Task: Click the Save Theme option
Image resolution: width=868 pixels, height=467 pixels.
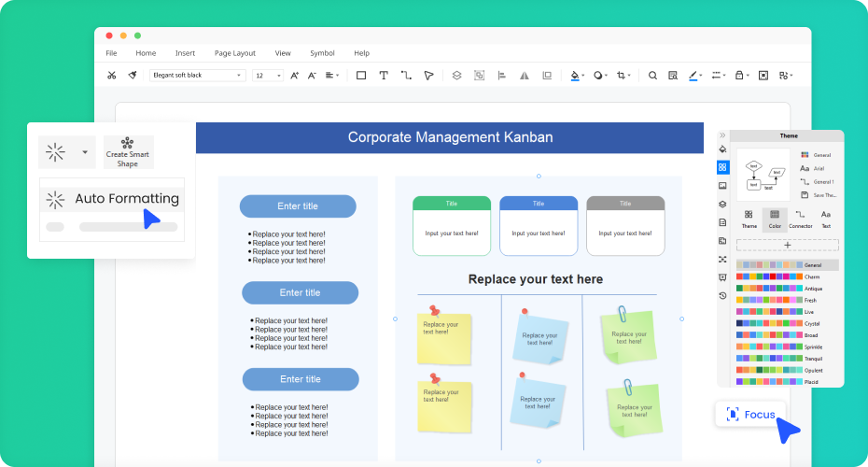Action: tap(819, 195)
